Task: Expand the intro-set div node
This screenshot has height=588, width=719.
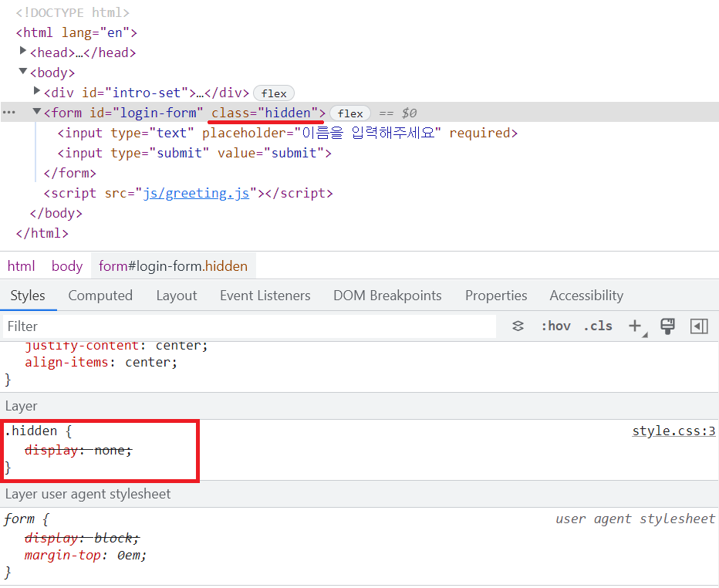Action: 37,91
